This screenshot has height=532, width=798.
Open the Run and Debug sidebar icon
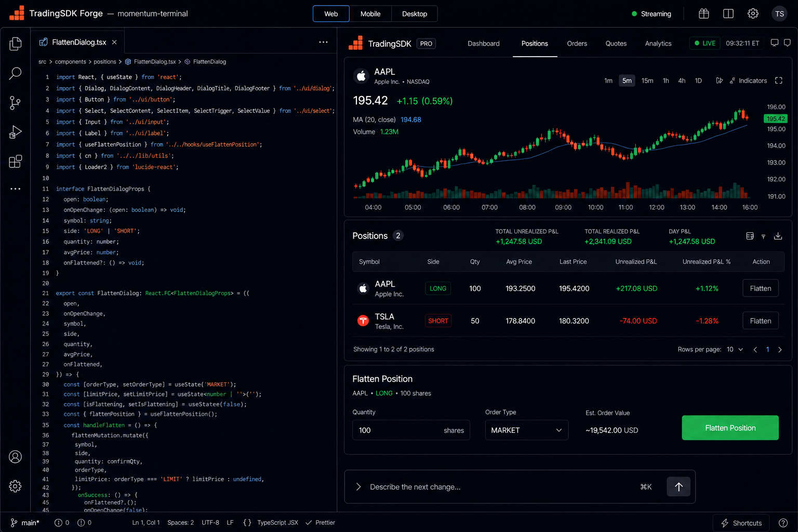point(16,132)
